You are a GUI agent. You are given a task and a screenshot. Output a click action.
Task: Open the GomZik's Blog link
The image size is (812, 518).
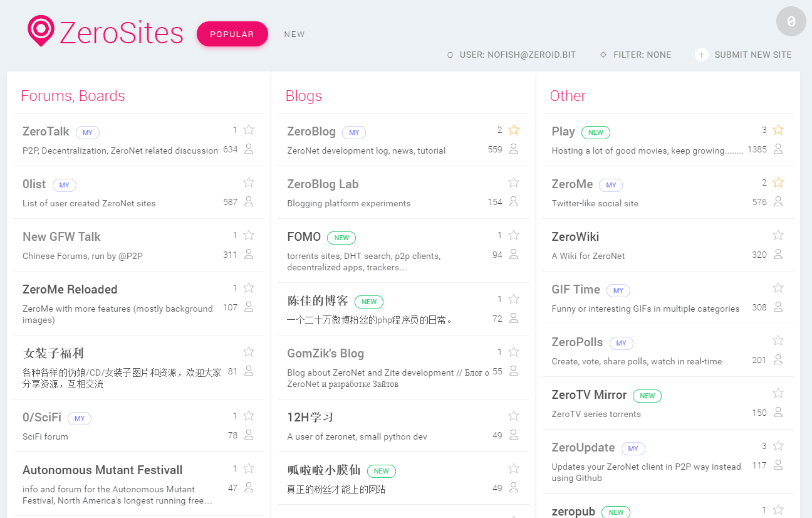[x=325, y=353]
